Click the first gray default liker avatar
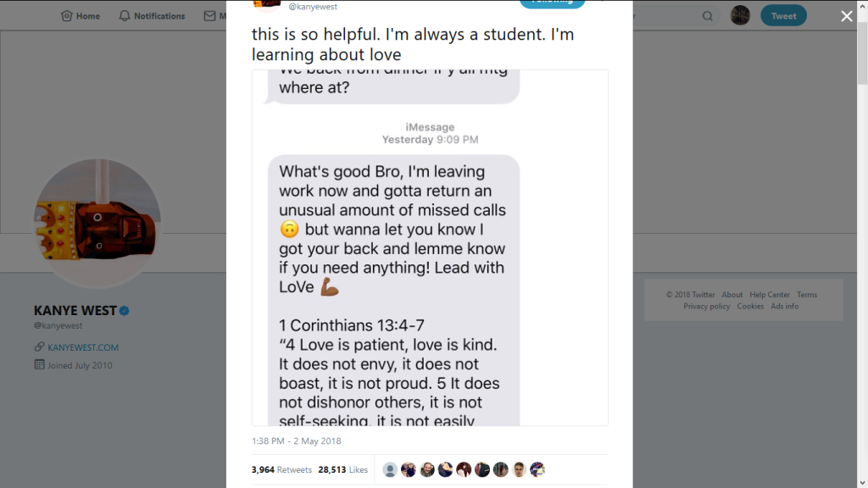Viewport: 868px width, 488px height. [x=390, y=469]
